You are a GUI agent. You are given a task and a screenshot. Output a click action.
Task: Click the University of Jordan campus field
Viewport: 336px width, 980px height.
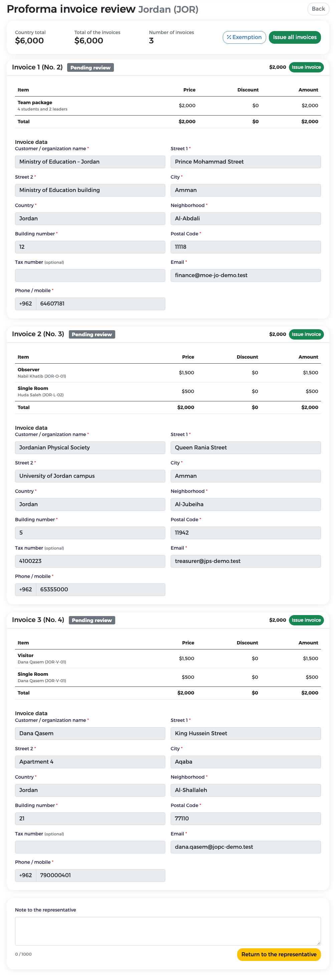pyautogui.click(x=90, y=476)
